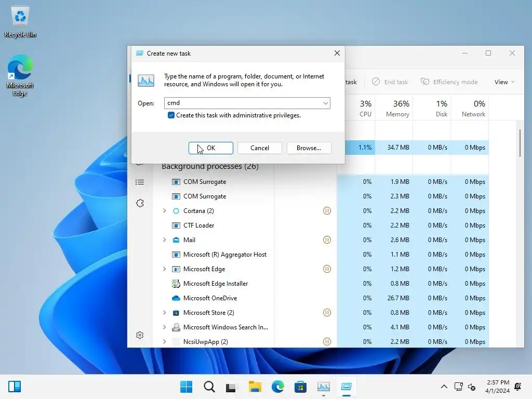The image size is (532, 399).
Task: Select the Microsoft Windows Search Indexer icon
Action: [176, 327]
